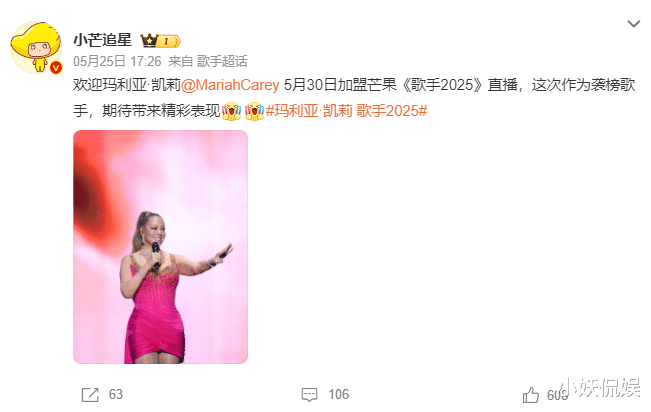Click the repost share icon

(90, 395)
